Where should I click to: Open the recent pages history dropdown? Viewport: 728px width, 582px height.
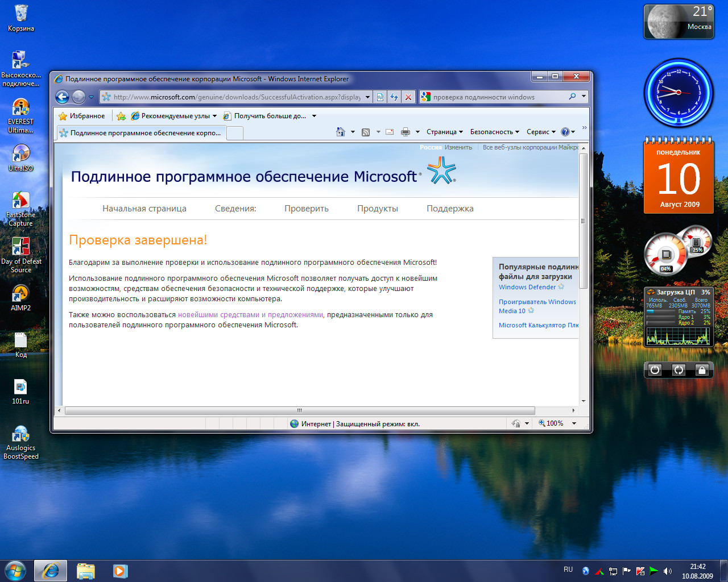point(91,97)
